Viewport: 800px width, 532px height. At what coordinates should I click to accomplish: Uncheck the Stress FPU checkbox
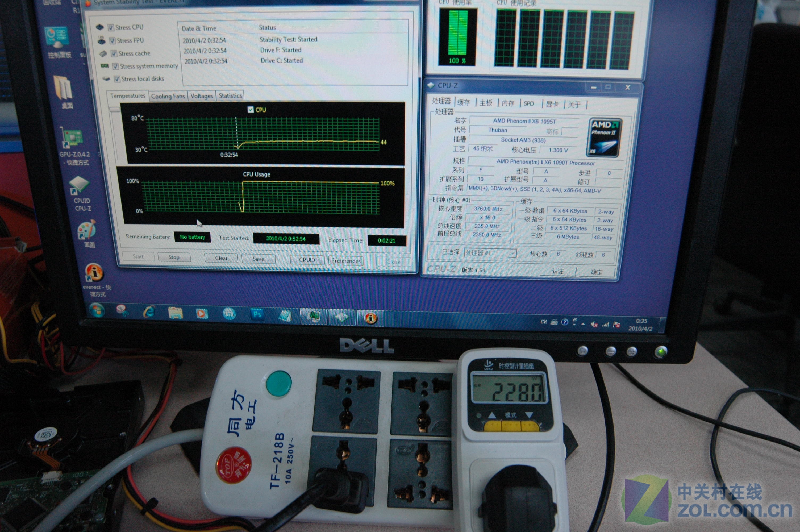[112, 41]
